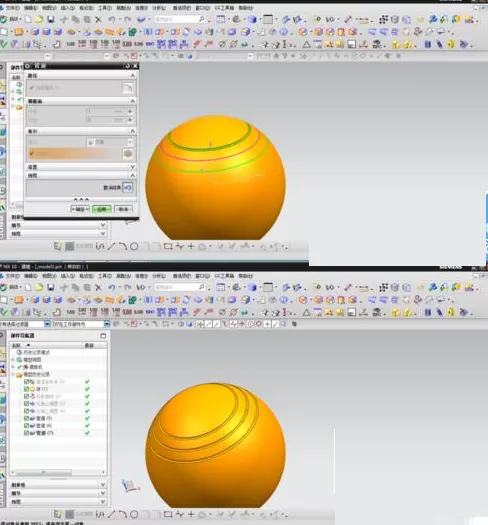Toggle the 管道 (7) feature checkbox
Viewport: 488px width, 525px height.
[x=26, y=433]
